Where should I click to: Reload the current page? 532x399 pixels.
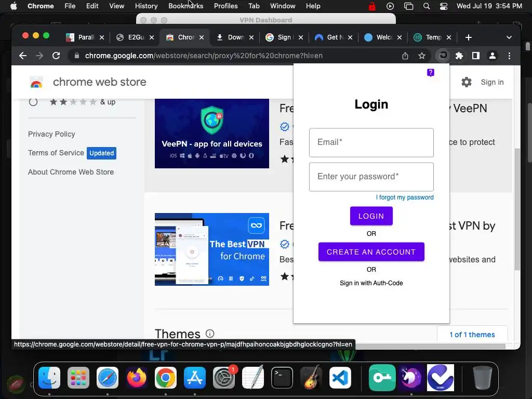click(x=56, y=56)
